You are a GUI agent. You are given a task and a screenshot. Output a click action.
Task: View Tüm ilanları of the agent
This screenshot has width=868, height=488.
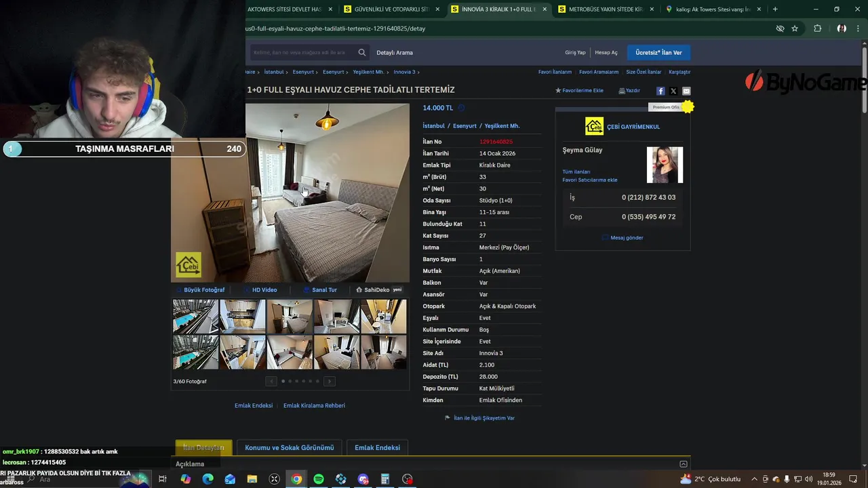coord(576,171)
